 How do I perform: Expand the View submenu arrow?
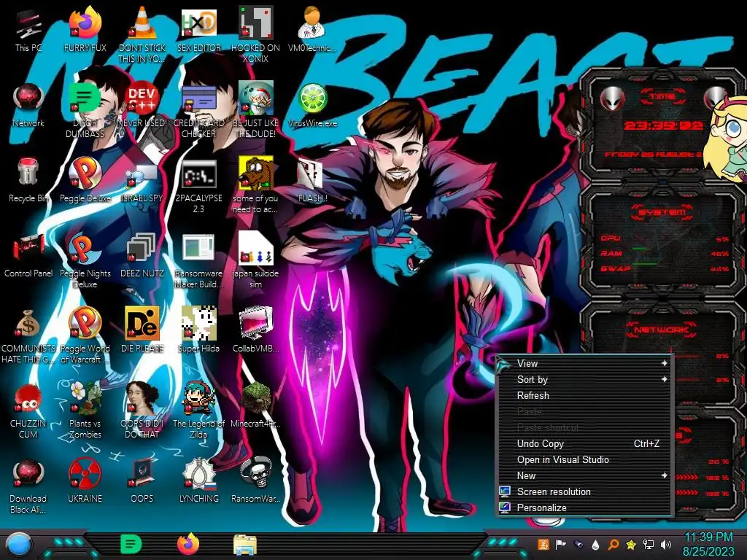[x=664, y=363]
